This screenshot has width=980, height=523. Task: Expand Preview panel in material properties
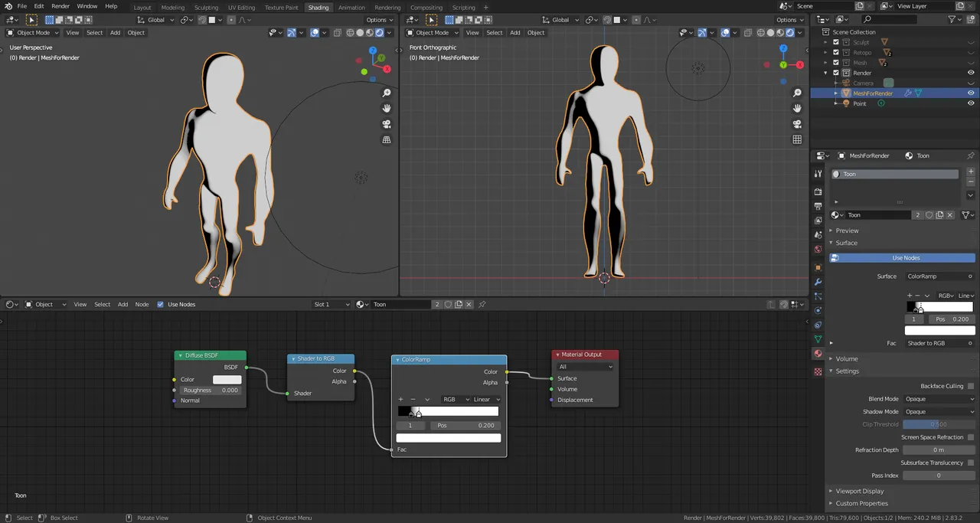coord(846,230)
